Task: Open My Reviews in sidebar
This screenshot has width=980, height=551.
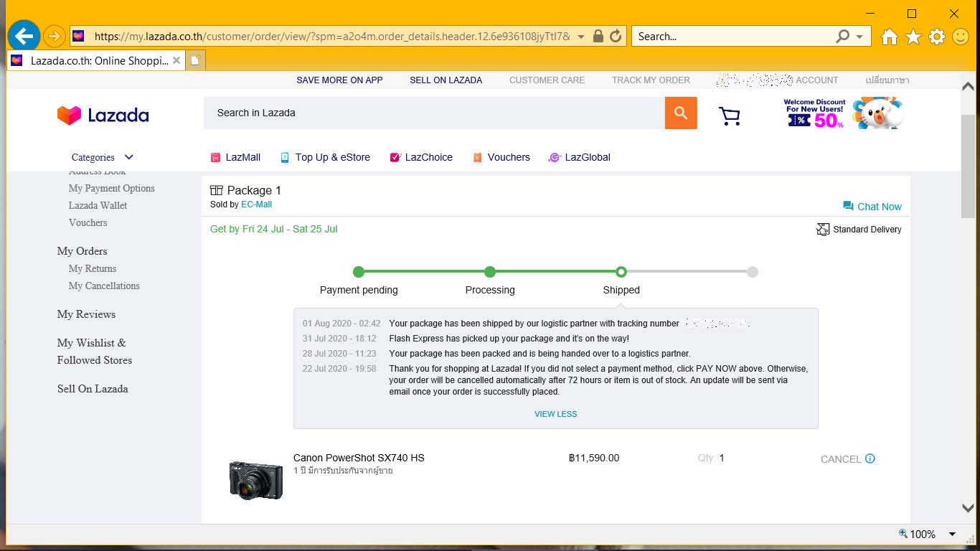Action: [86, 314]
